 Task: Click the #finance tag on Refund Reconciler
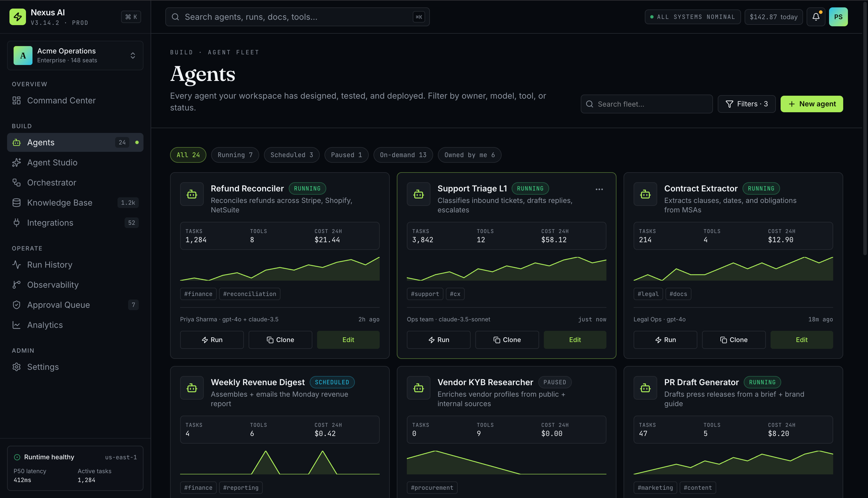tap(198, 294)
